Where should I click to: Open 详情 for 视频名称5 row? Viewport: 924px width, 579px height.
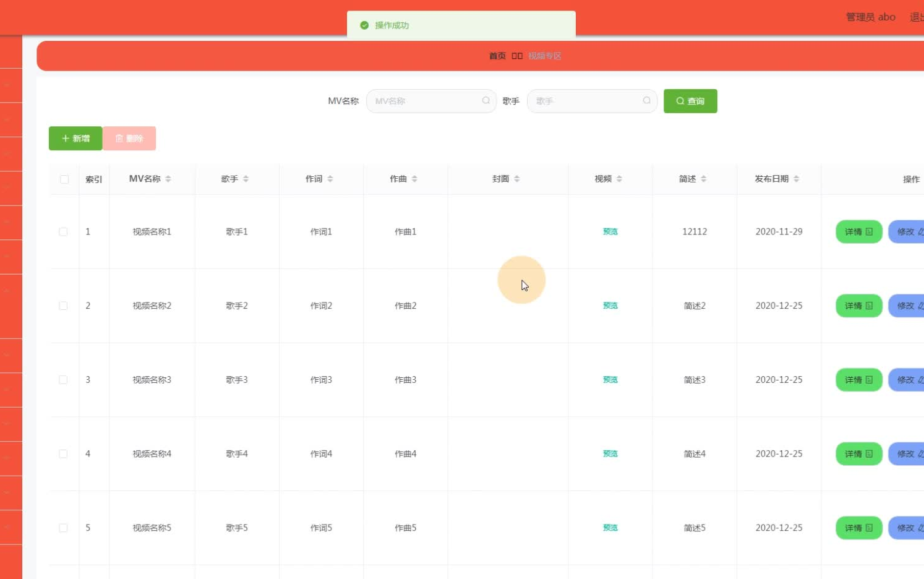click(x=859, y=528)
